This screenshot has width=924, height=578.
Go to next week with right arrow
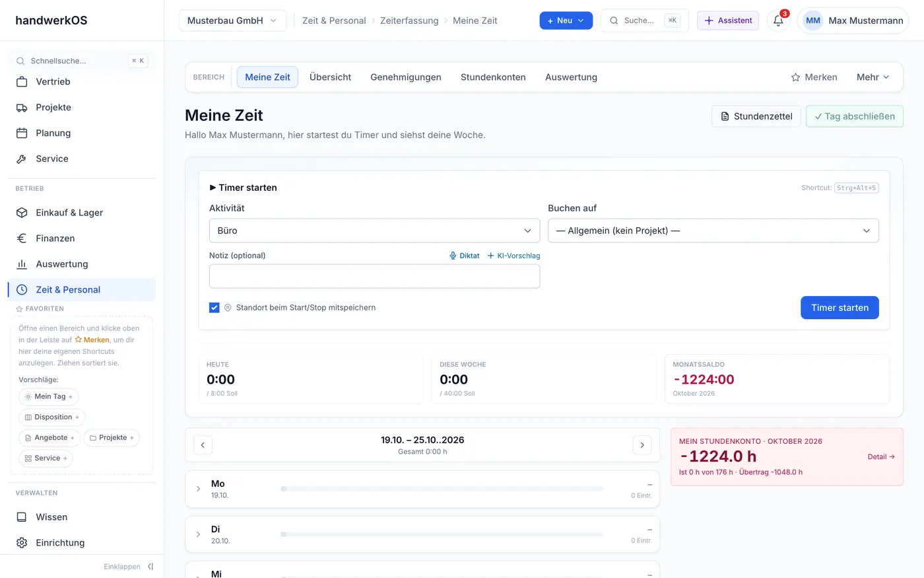pos(642,445)
